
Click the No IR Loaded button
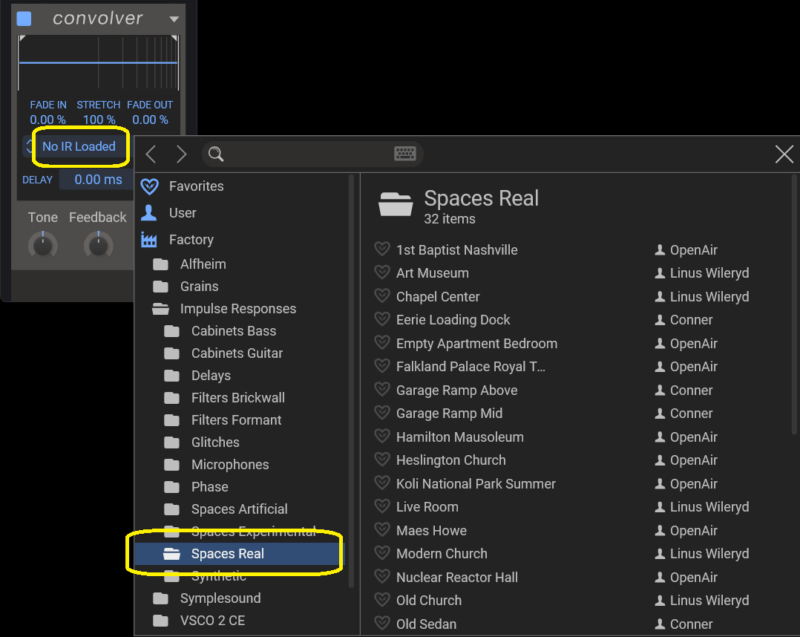pyautogui.click(x=79, y=146)
